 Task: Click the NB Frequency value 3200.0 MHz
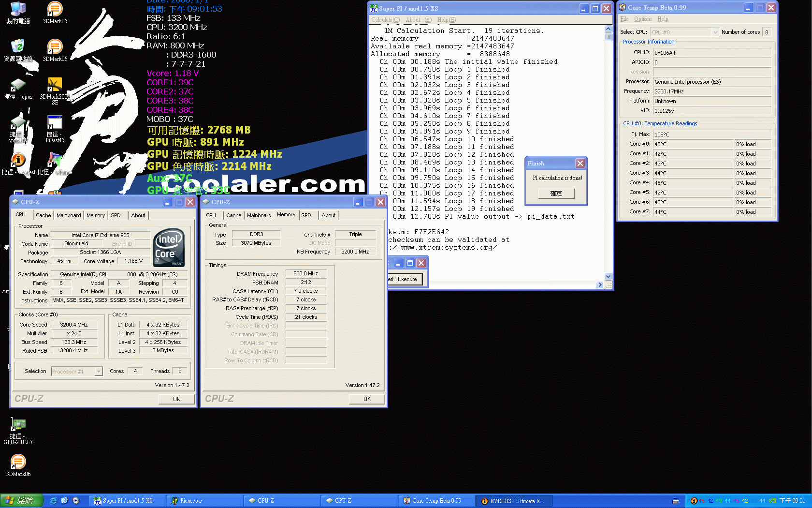(355, 252)
